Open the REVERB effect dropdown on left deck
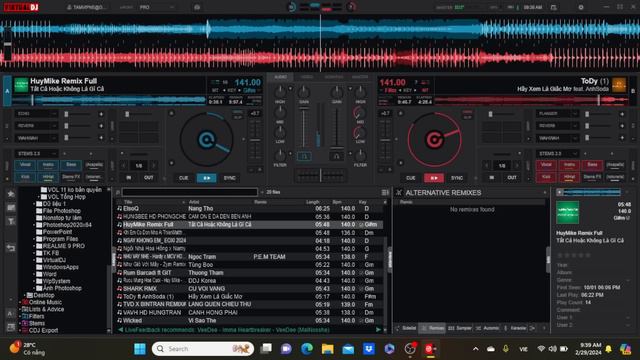The width and height of the screenshot is (640, 360). pyautogui.click(x=36, y=126)
